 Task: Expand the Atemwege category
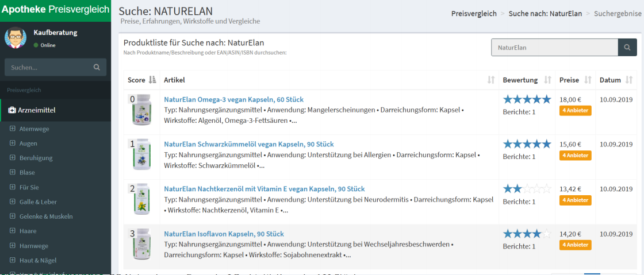tap(12, 129)
